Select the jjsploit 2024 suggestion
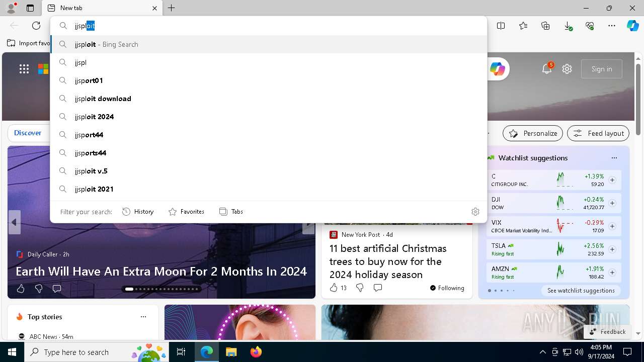 coord(269,117)
